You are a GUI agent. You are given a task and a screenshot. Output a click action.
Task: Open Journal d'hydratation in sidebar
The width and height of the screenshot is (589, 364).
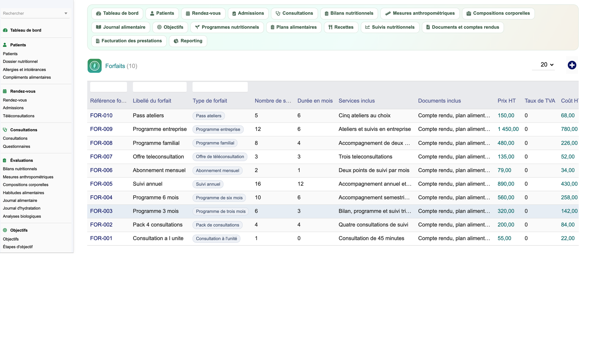click(22, 208)
